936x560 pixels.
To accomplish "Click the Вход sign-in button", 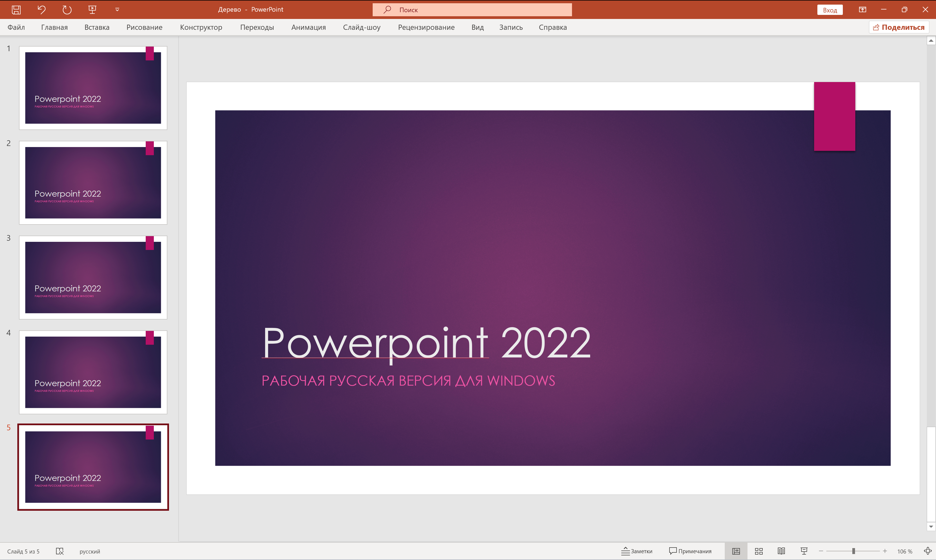I will tap(830, 10).
